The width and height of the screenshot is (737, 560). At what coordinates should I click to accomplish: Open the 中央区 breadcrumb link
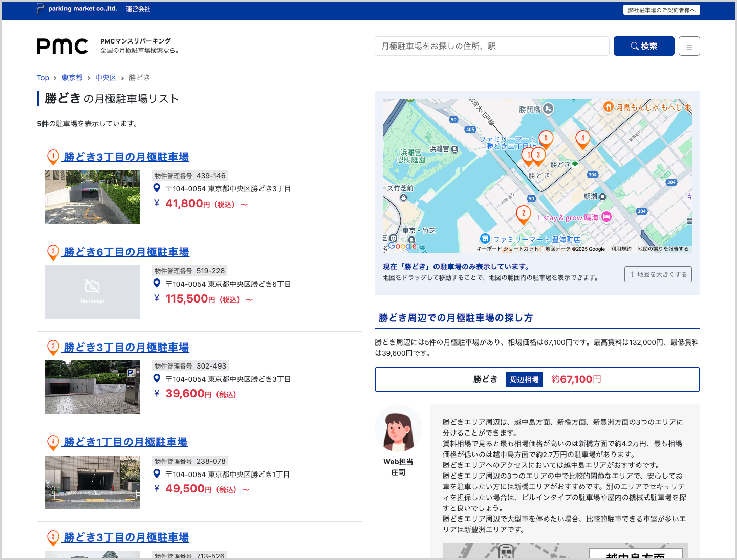pos(106,78)
